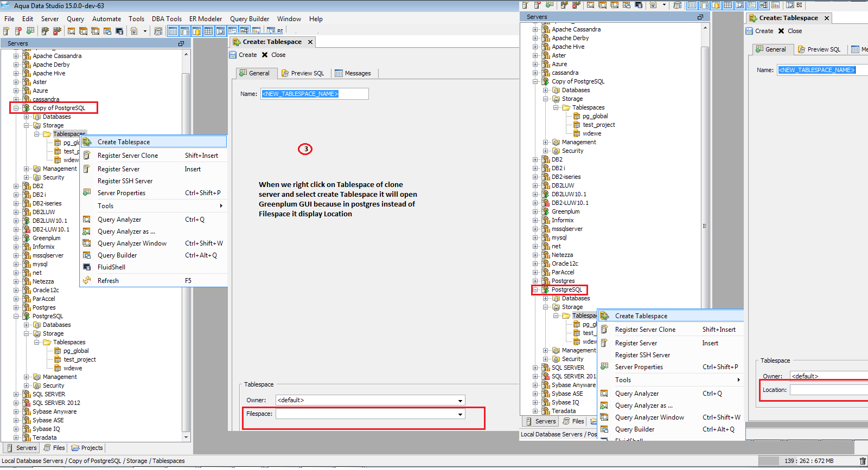Launch FluidShell from left window toolbar icon
This screenshot has height=470, width=868.
119,31
